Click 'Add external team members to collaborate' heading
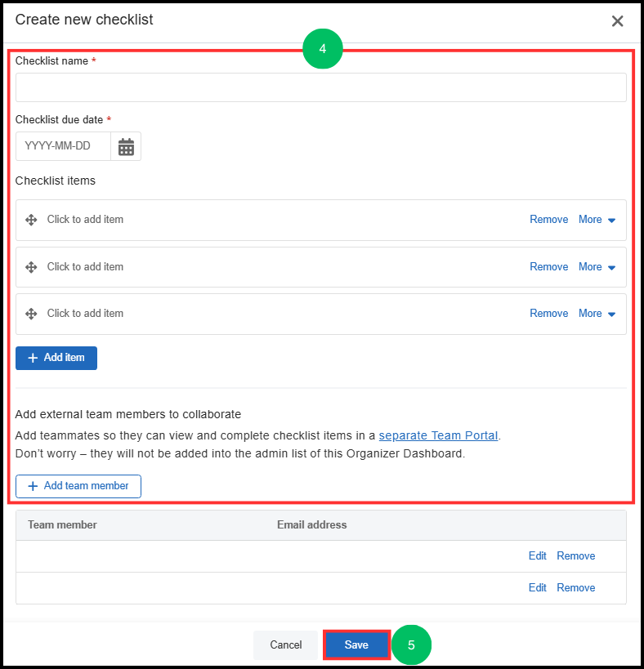 [x=128, y=414]
